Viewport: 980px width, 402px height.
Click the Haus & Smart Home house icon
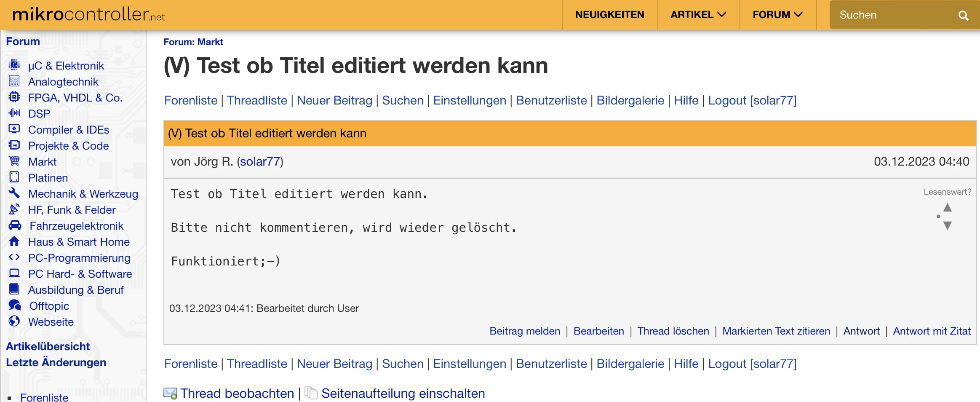pyautogui.click(x=14, y=241)
